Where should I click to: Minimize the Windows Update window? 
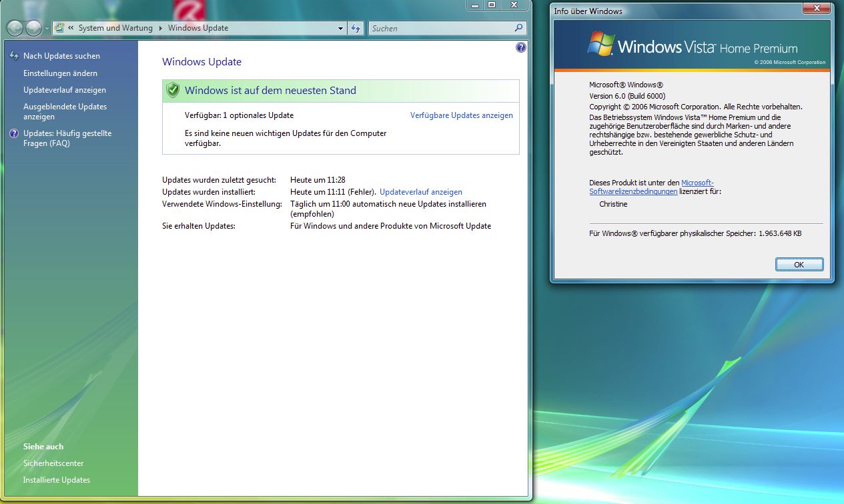click(476, 5)
